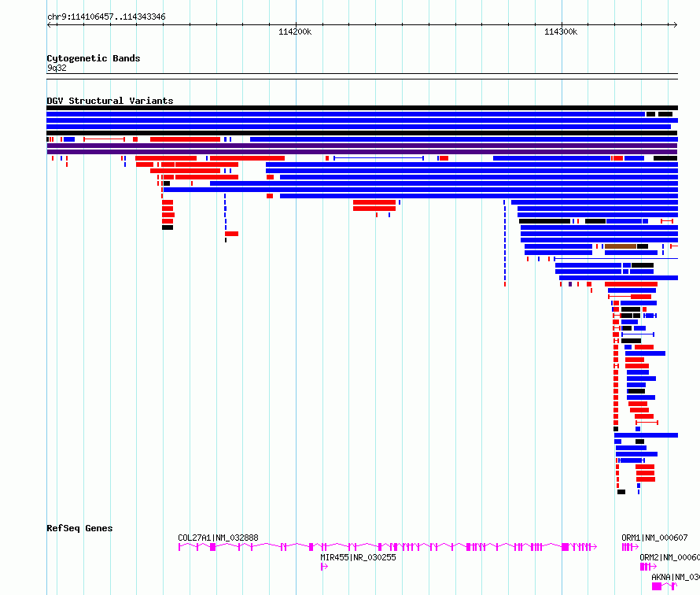Click the 9q32 band label
Viewport: 700px width, 595px height.
pos(57,68)
